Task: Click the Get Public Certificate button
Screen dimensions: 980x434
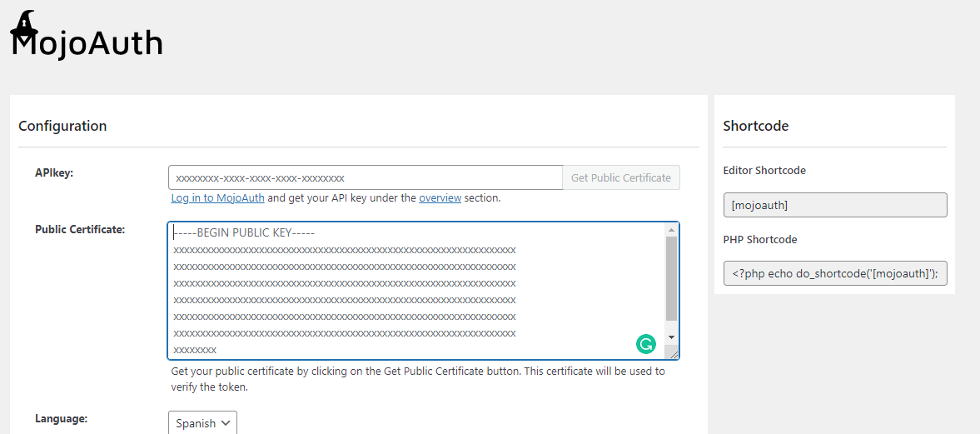Action: 620,177
